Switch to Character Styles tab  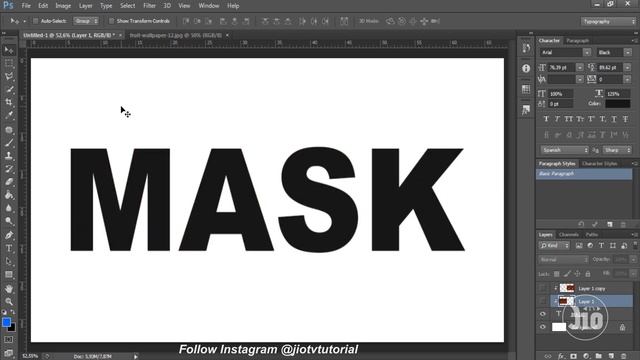[x=600, y=164]
